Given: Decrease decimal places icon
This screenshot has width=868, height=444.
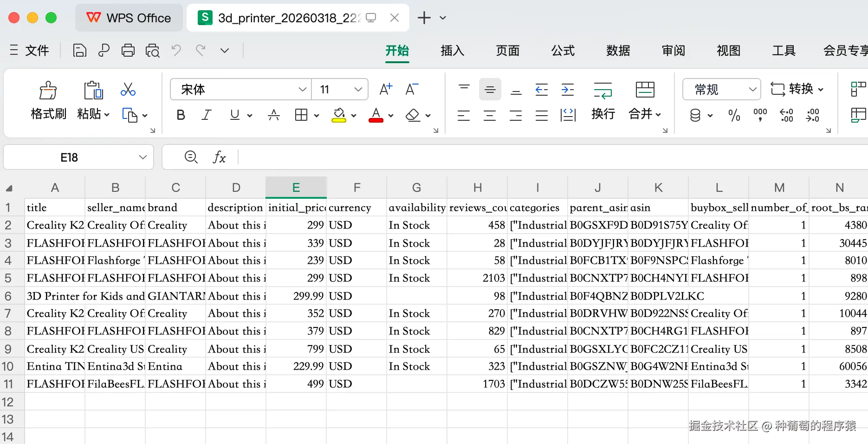Looking at the screenshot, I should point(812,115).
